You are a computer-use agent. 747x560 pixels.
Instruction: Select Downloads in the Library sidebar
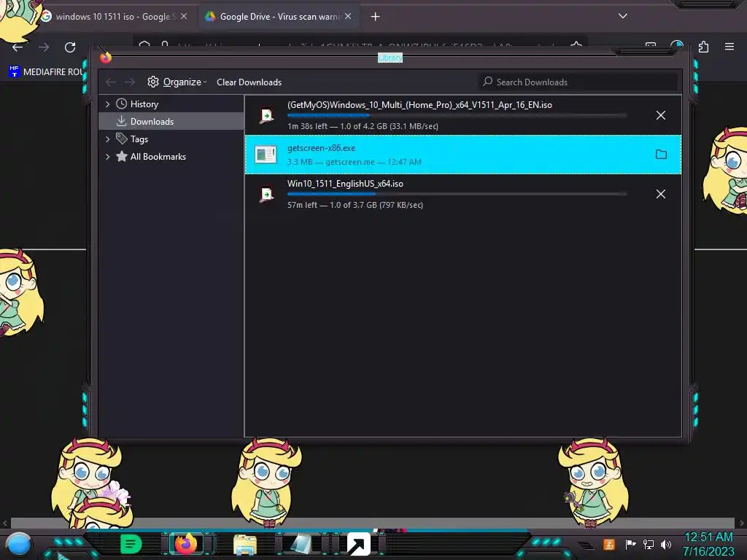pyautogui.click(x=171, y=122)
